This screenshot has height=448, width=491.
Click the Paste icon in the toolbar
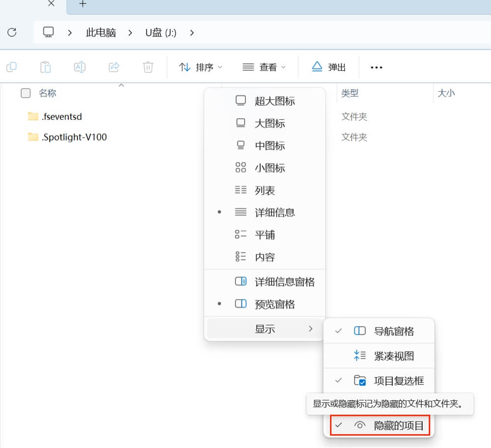point(45,67)
